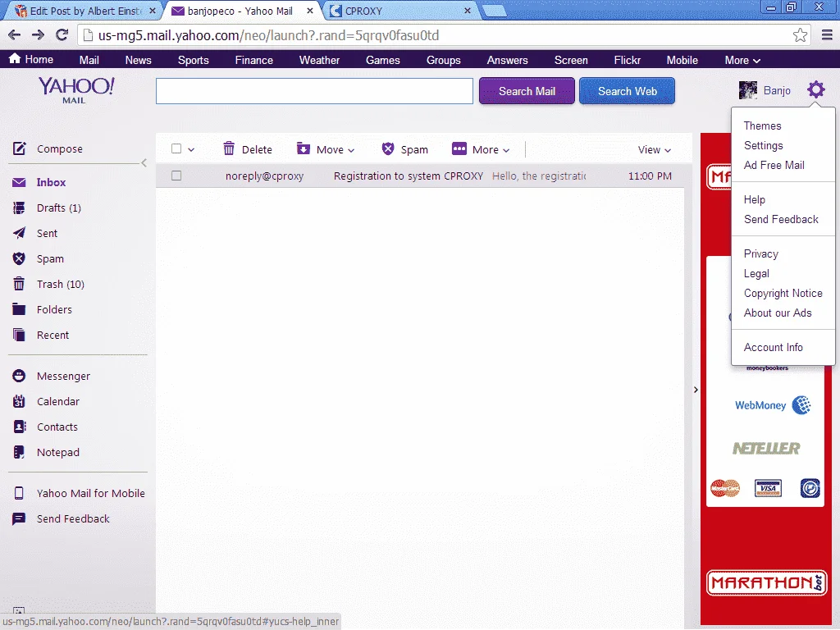Image resolution: width=840 pixels, height=630 pixels.
Task: Close the banjopeco Yahoo Mail tab
Action: pos(309,11)
